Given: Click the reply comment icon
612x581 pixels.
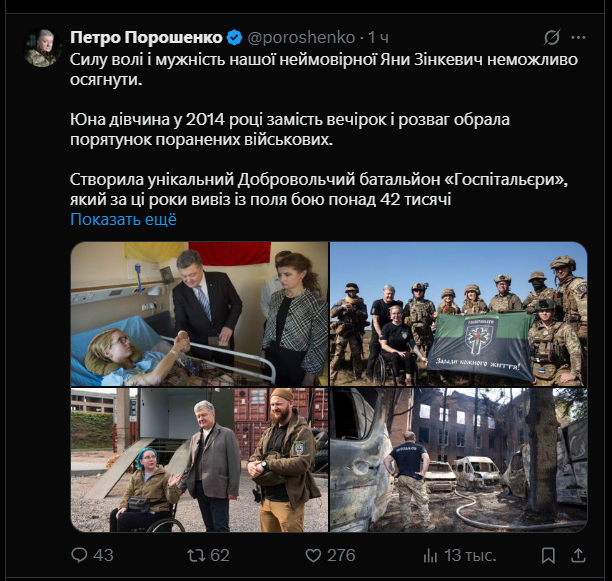Looking at the screenshot, I should click(x=79, y=555).
